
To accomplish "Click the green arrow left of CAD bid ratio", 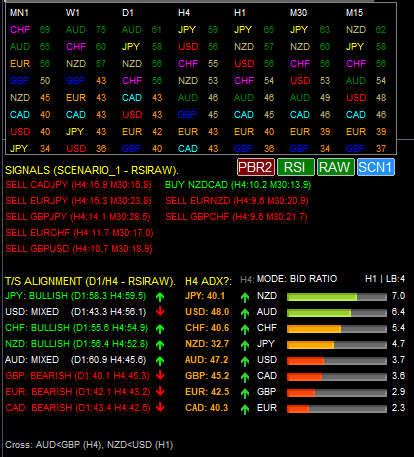I will [x=245, y=377].
